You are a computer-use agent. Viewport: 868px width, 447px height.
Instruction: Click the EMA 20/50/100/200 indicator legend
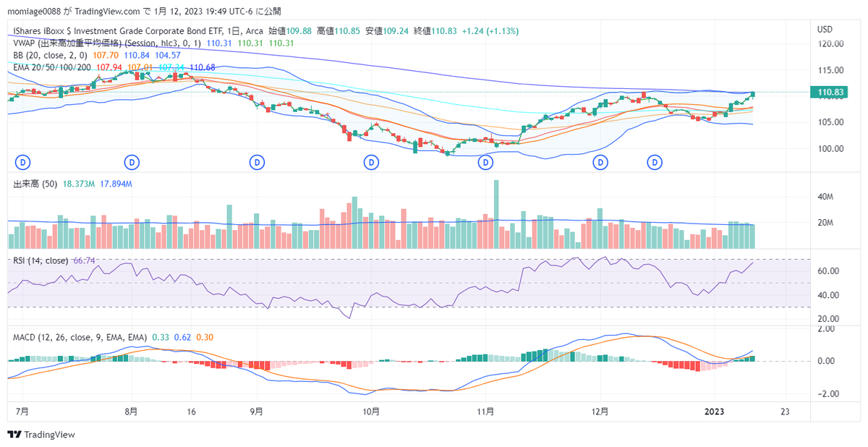pyautogui.click(x=53, y=67)
